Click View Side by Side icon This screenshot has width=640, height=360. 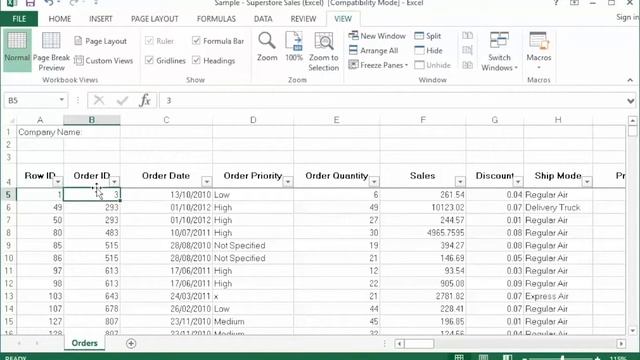tap(468, 36)
